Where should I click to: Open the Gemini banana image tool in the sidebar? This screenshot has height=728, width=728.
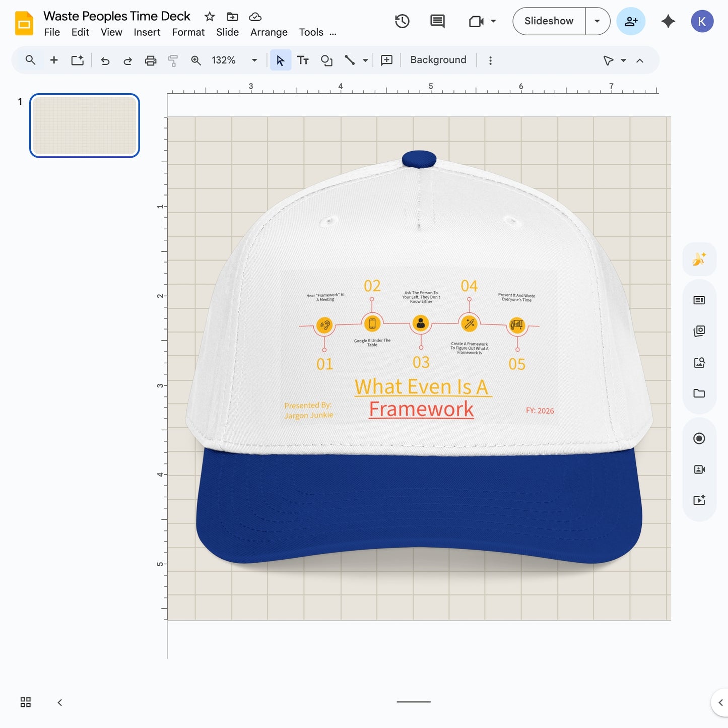(699, 258)
